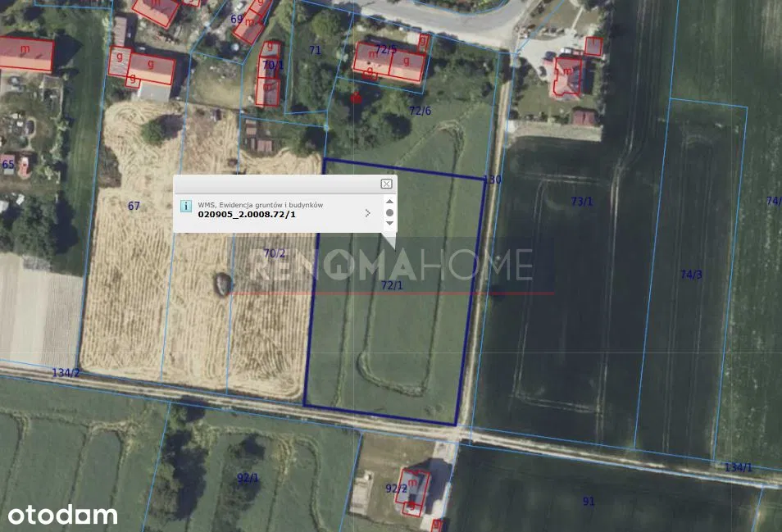The height and width of the screenshot is (532, 782).
Task: Select parcel labeled 67
Action: (x=134, y=206)
